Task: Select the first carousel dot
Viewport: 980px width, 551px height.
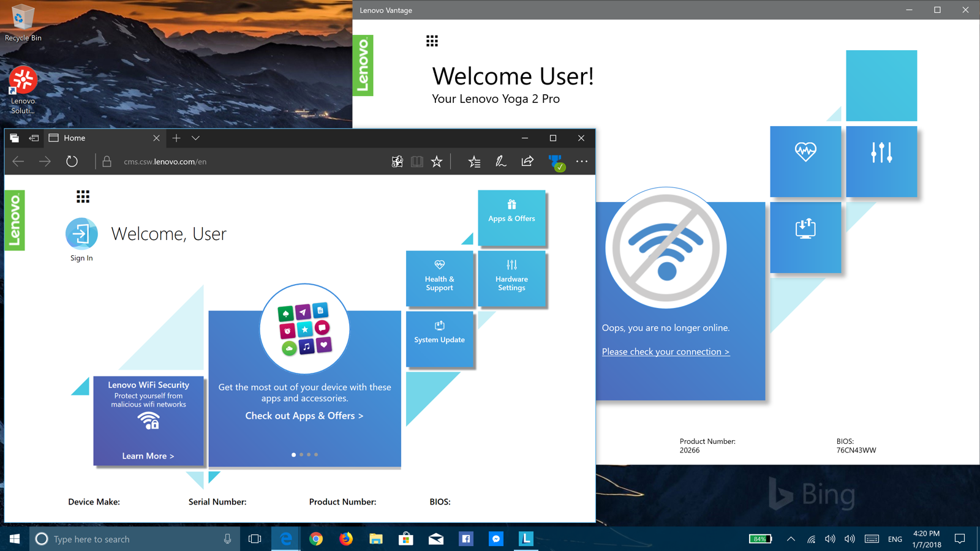Action: (294, 455)
